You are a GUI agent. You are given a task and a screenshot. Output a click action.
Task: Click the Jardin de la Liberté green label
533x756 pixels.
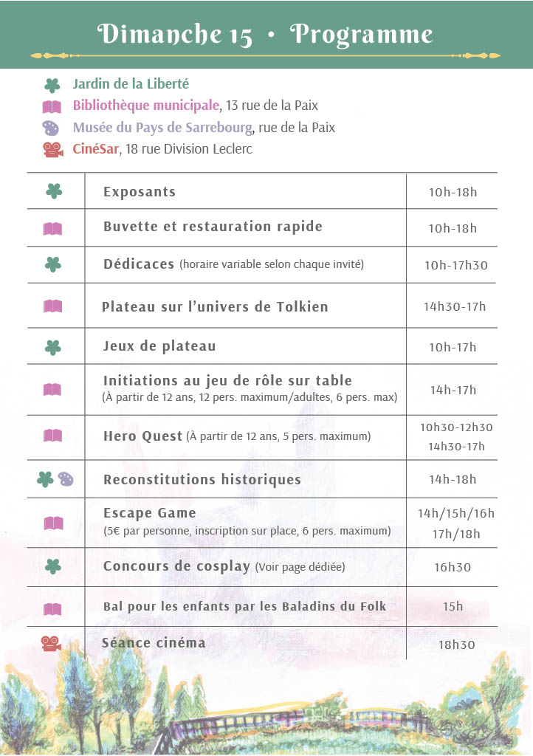click(131, 84)
